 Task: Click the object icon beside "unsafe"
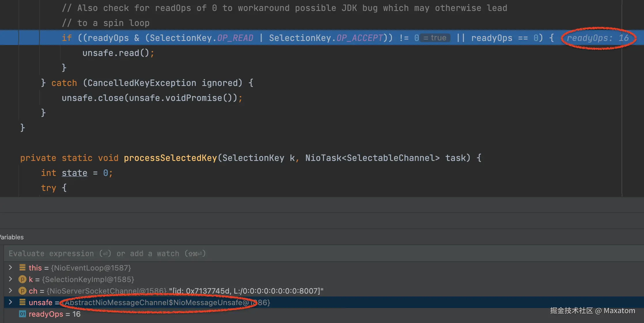(22, 302)
